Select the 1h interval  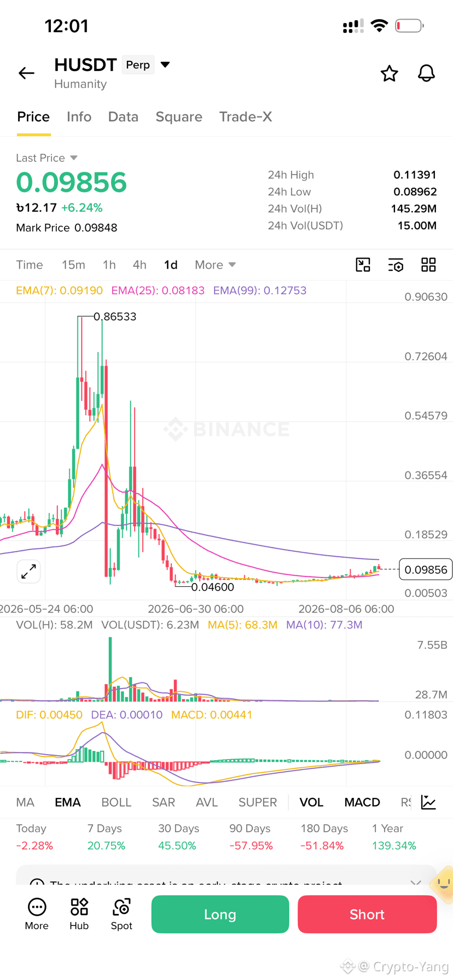point(109,265)
